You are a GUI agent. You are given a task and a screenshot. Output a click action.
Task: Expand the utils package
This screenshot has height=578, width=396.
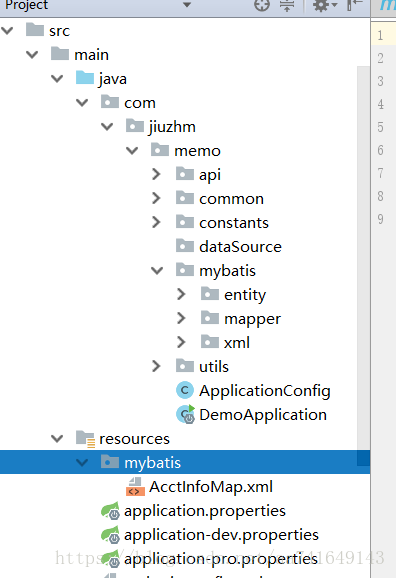(156, 366)
